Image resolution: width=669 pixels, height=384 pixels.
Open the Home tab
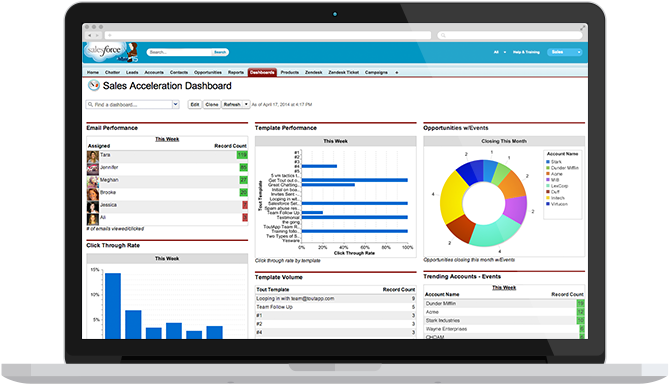click(93, 73)
